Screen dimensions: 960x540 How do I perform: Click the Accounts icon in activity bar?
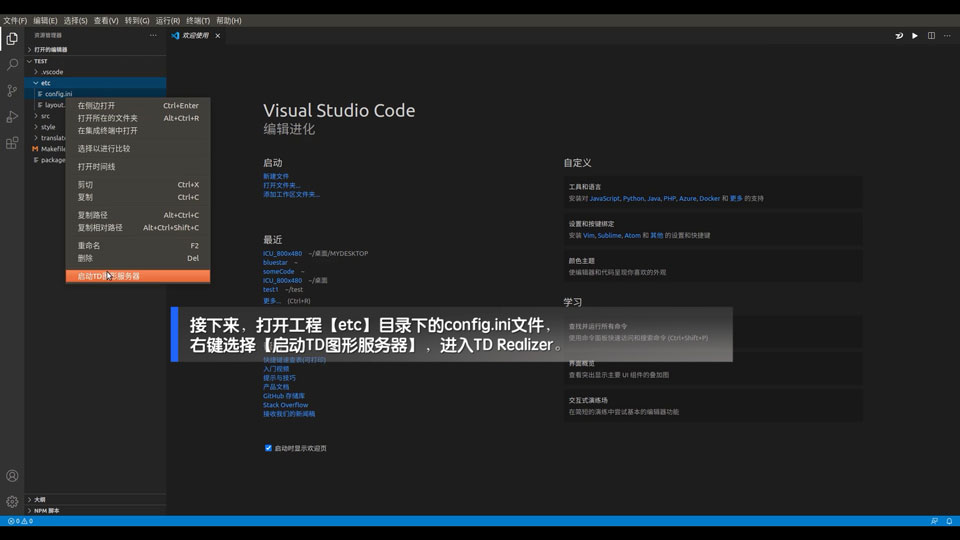(x=12, y=476)
